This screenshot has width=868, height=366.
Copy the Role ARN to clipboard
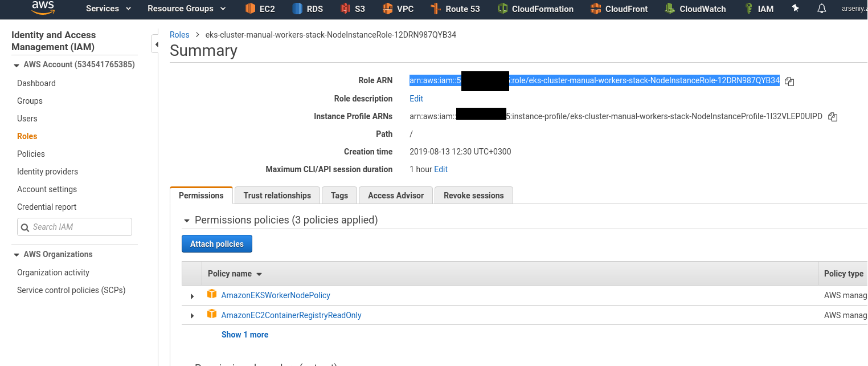click(789, 82)
